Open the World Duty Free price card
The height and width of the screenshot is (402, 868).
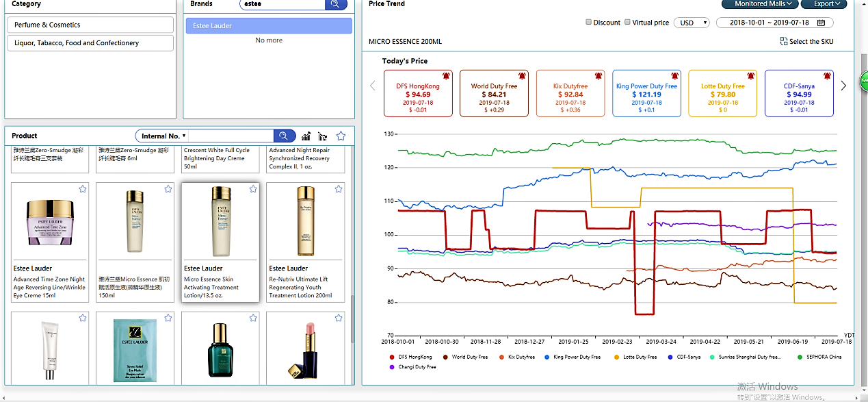click(x=494, y=93)
